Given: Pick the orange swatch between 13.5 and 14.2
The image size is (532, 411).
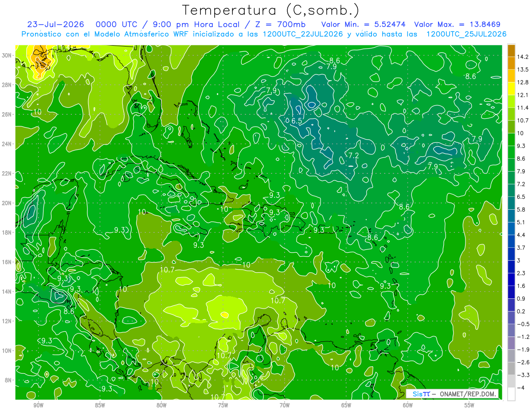Looking at the screenshot, I should click(511, 63).
